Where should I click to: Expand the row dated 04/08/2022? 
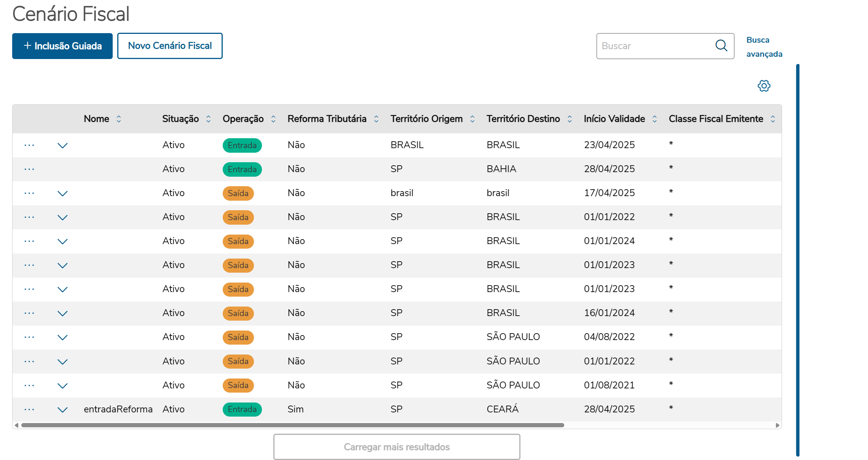[x=62, y=337]
